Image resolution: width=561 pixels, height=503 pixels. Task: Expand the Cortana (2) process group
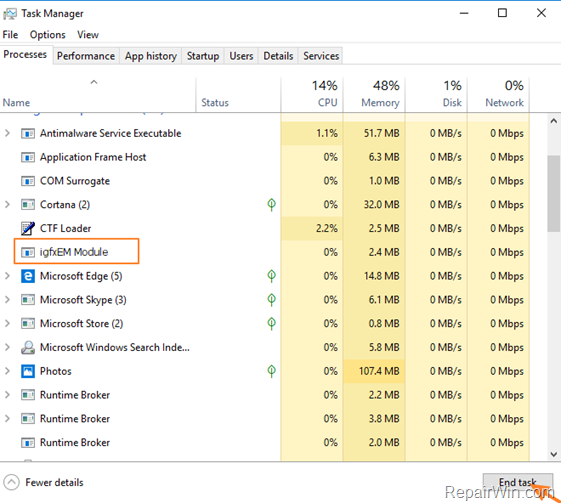coord(7,205)
